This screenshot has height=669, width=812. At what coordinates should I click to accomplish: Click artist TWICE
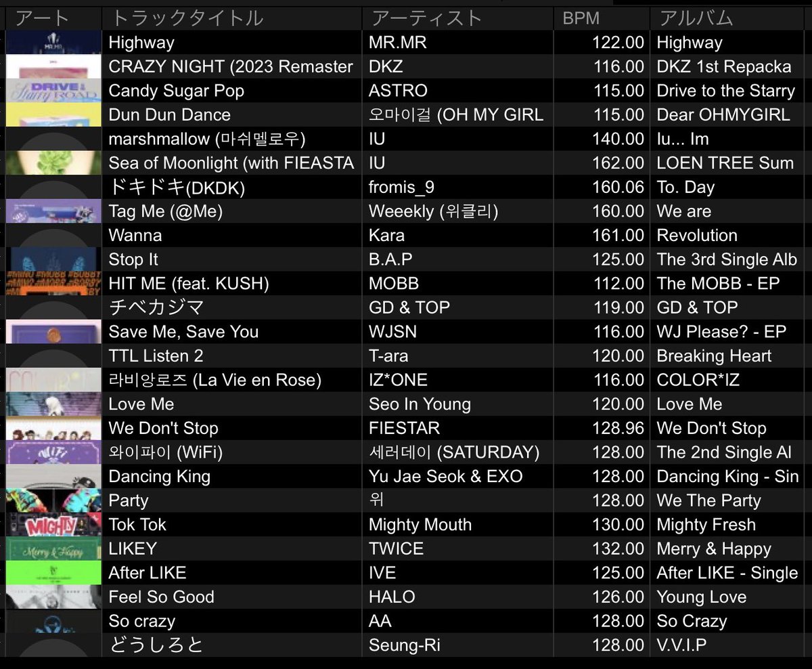pos(397,549)
